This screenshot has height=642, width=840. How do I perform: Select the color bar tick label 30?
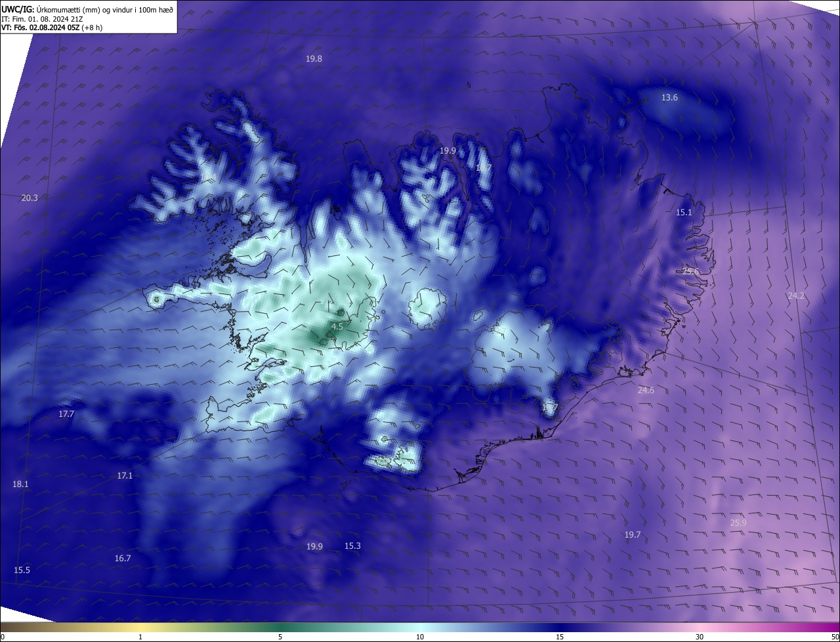pos(700,637)
